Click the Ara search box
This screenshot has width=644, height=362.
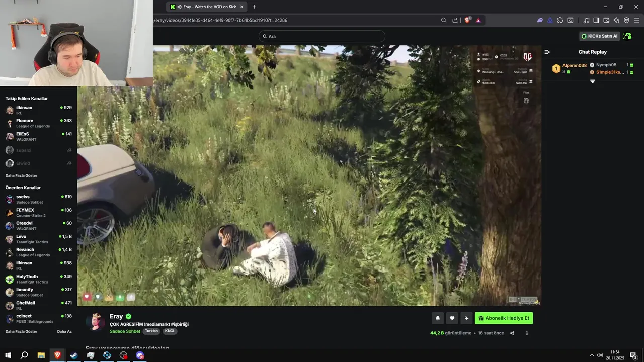point(322,36)
